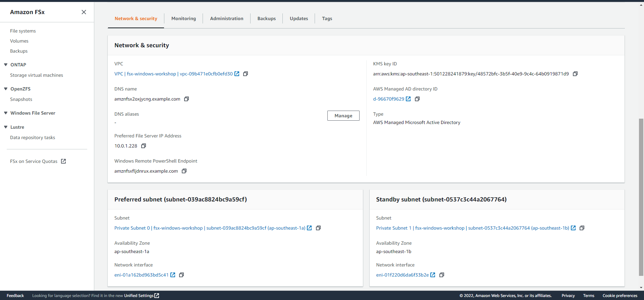Collapse the ONTAP section in sidebar
Image resolution: width=644 pixels, height=300 pixels.
click(6, 65)
